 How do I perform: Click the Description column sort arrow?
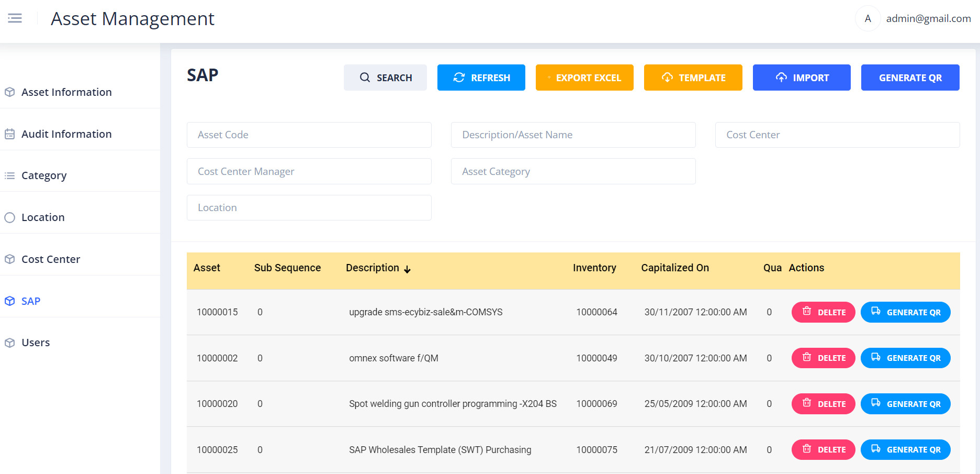[x=407, y=269]
